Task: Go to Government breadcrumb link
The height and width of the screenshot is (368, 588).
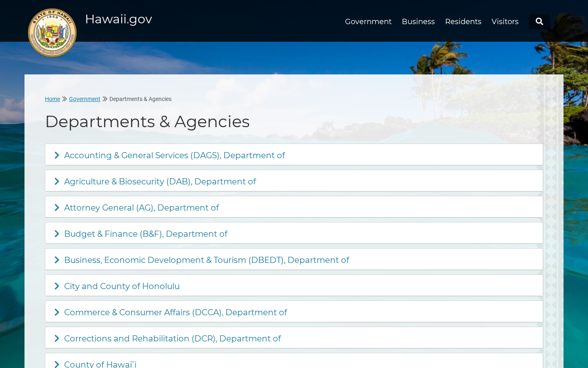Action: (x=85, y=99)
